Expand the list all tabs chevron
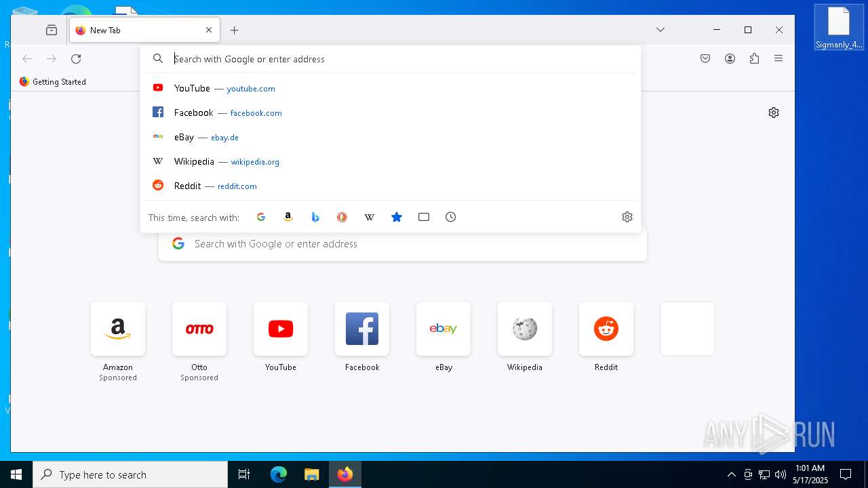This screenshot has width=868, height=488. tap(660, 30)
